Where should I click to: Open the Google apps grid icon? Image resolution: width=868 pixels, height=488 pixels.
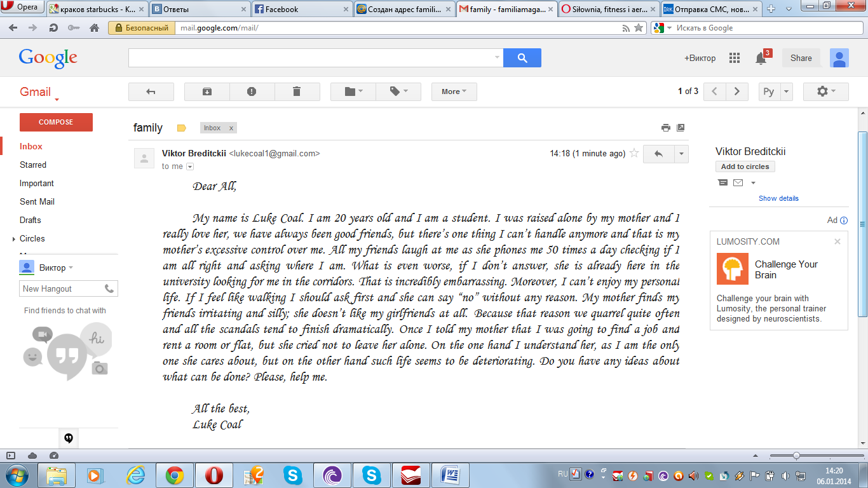point(735,58)
